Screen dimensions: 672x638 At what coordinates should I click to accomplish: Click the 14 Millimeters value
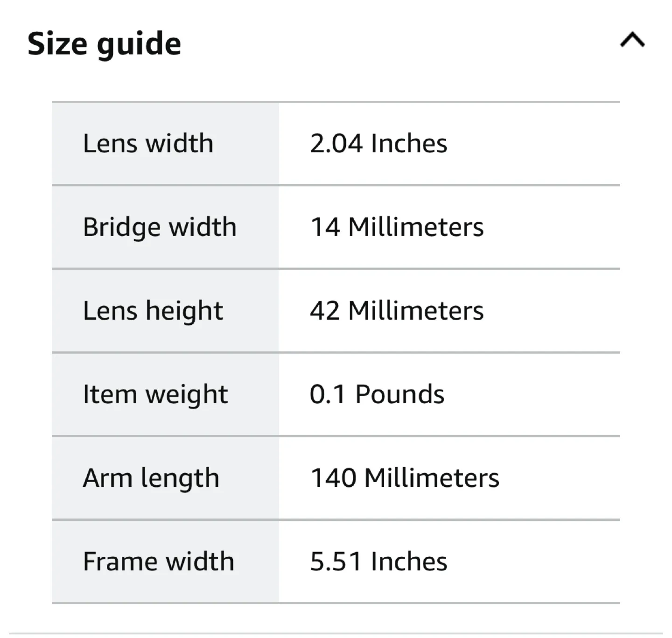tap(398, 227)
